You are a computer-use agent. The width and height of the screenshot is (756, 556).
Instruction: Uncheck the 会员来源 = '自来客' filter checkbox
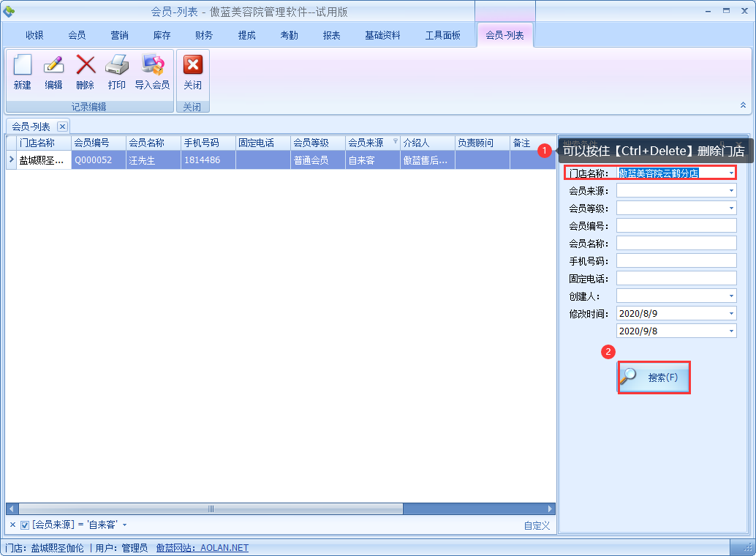click(x=25, y=525)
